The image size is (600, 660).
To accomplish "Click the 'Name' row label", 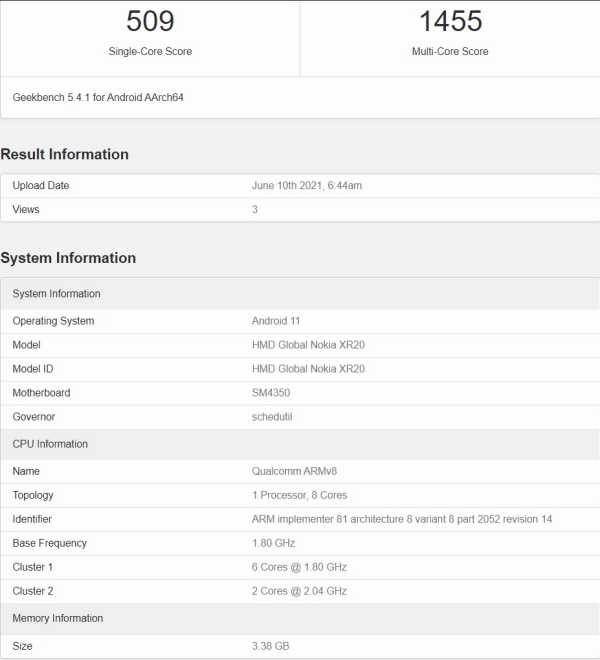I will coord(26,471).
